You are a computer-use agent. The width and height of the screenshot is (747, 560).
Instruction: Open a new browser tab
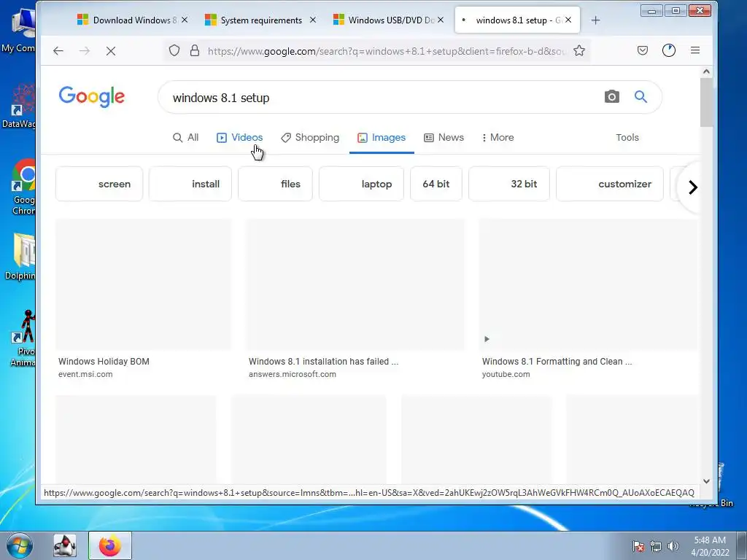click(595, 20)
